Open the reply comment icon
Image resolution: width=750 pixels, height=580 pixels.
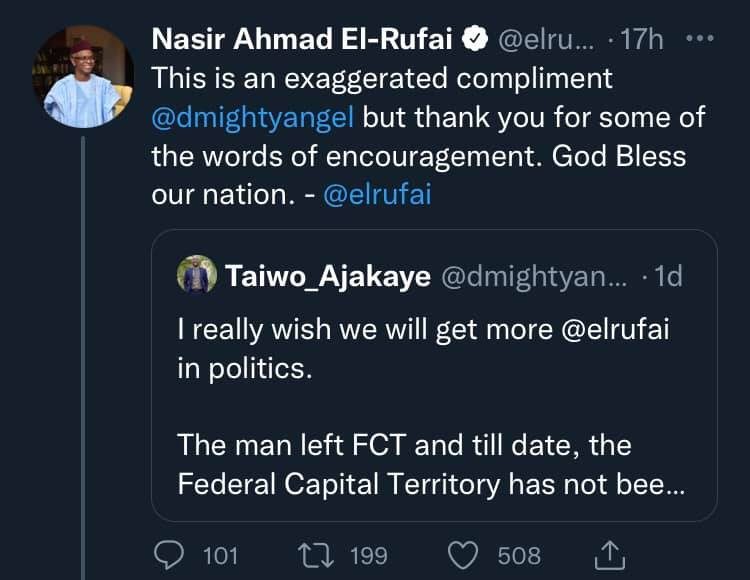coord(172,554)
